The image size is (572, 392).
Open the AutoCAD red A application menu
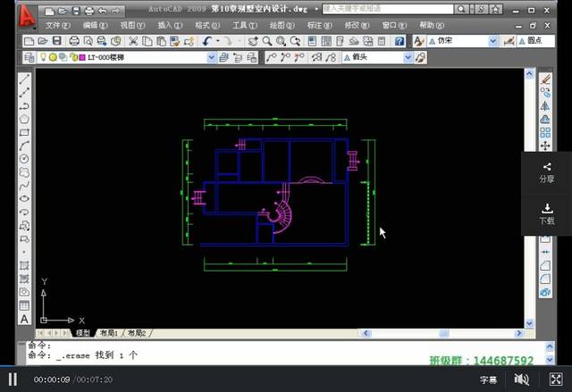click(27, 16)
